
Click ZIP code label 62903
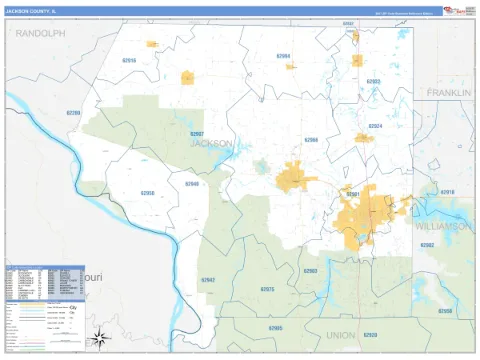pos(310,271)
